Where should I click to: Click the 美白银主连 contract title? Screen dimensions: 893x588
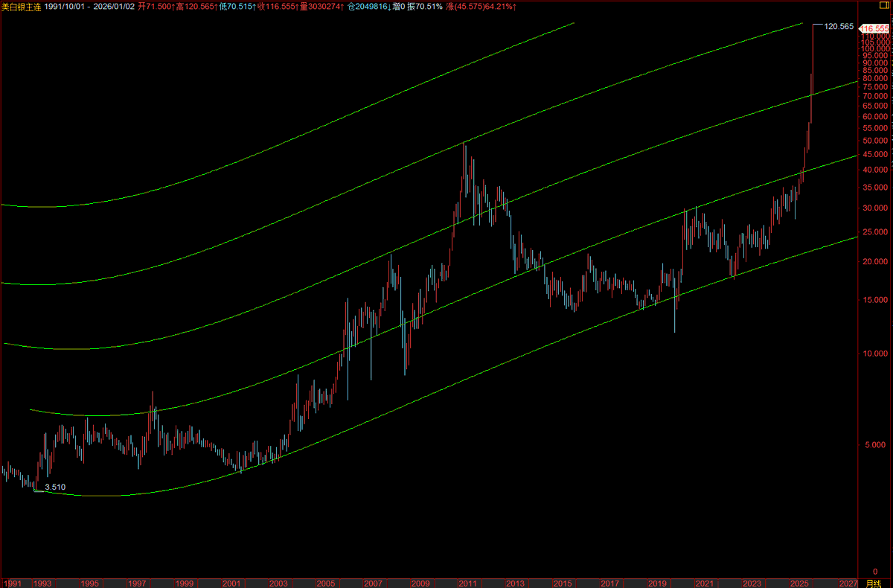[x=21, y=6]
